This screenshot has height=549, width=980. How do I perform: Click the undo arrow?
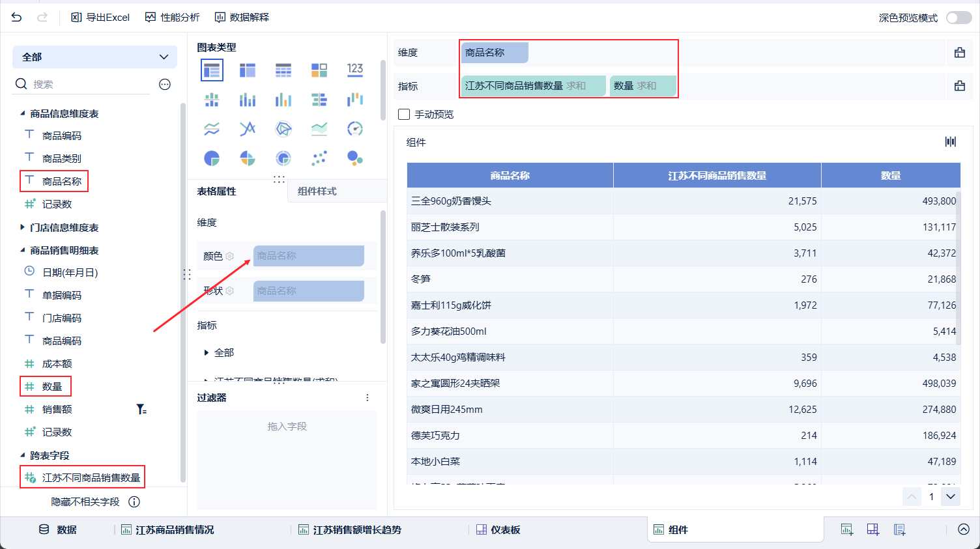[17, 18]
